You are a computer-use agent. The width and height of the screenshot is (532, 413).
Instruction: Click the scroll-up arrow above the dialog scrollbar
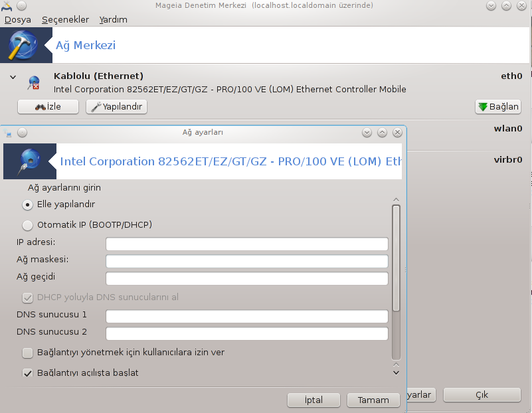click(396, 200)
